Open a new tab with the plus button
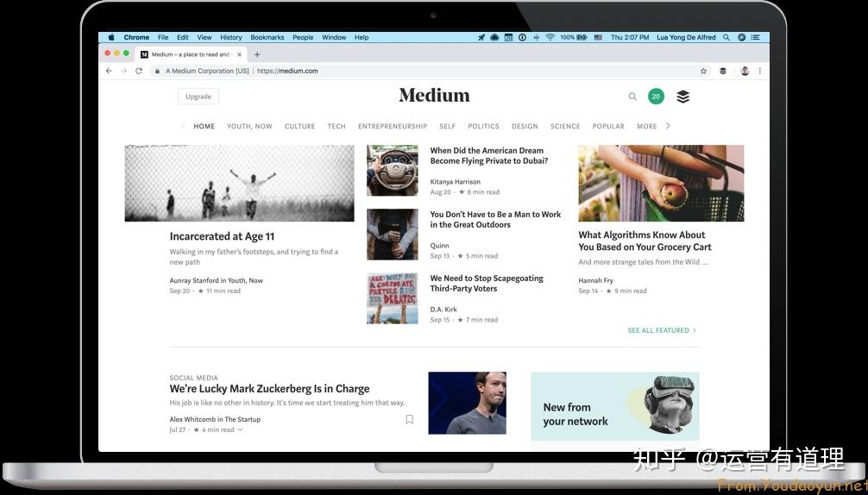This screenshot has height=495, width=868. (x=257, y=54)
